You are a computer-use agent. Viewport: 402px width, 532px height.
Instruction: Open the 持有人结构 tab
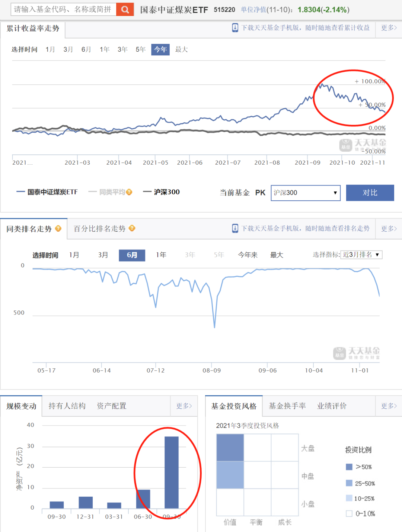click(67, 406)
